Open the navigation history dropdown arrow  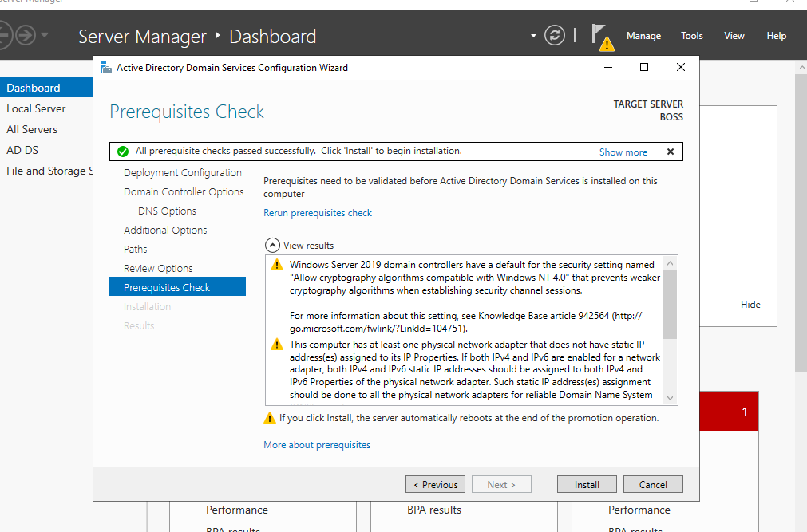point(44,35)
